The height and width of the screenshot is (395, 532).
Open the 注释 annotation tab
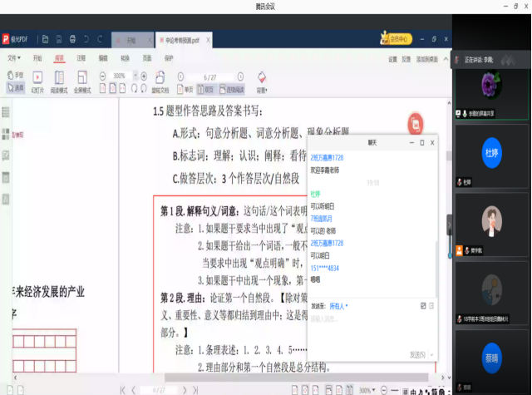point(81,59)
